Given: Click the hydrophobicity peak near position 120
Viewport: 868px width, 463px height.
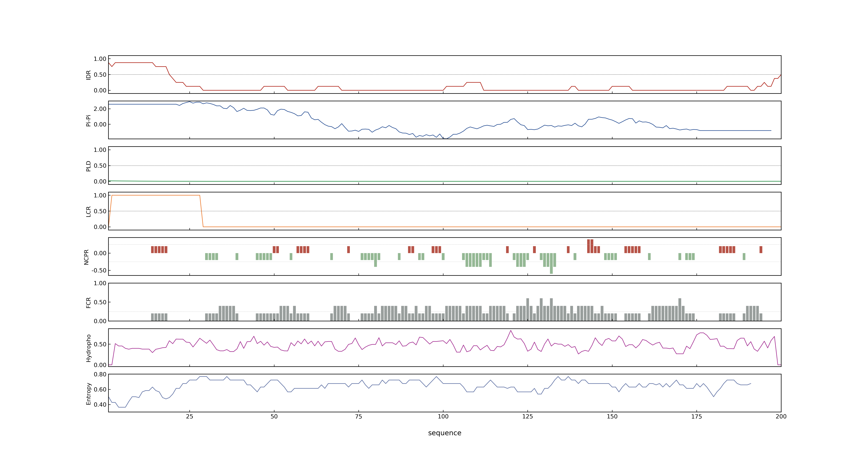Looking at the screenshot, I should (511, 331).
